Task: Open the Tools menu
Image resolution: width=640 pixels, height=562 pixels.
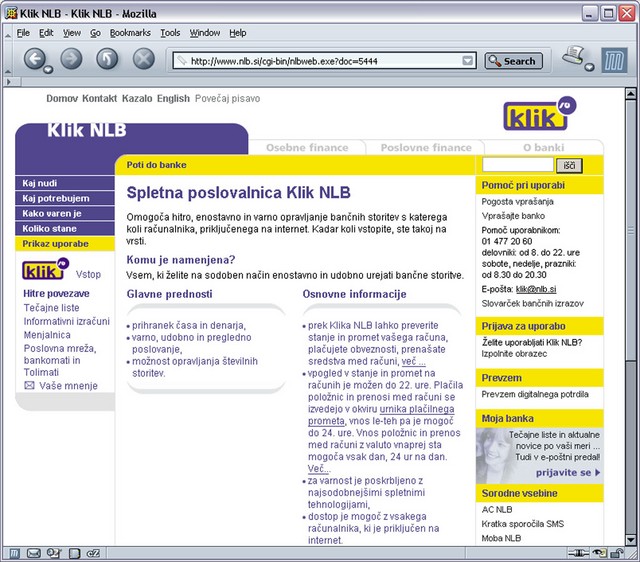Action: (170, 33)
